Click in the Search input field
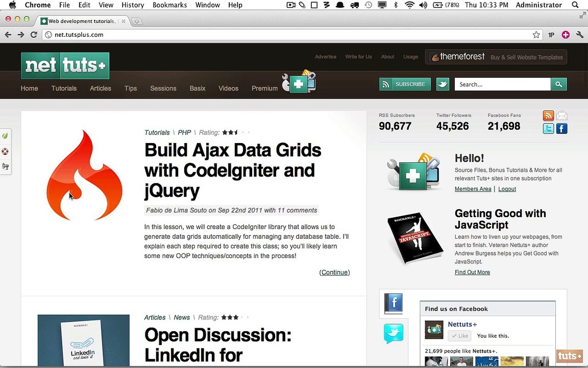Viewport: 588px width, 368px height. click(502, 84)
